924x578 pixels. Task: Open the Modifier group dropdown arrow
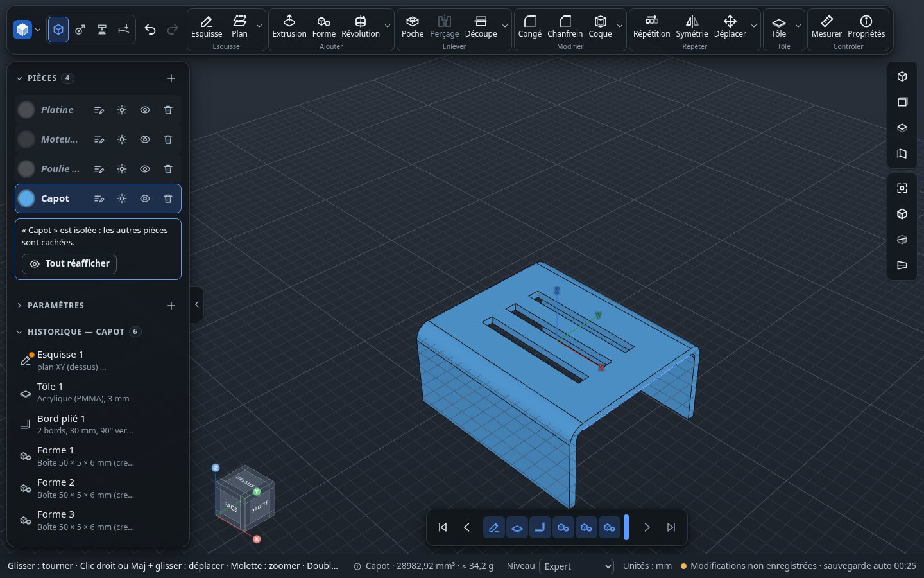(620, 26)
